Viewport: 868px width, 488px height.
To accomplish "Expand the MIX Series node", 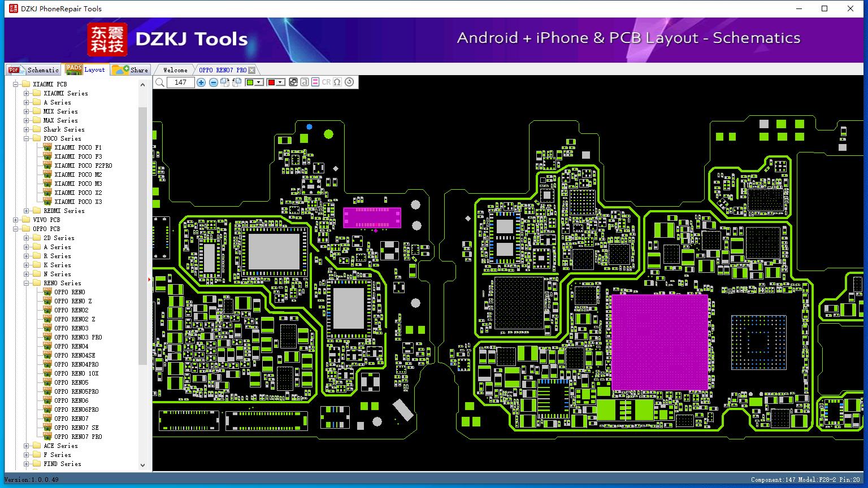I will coord(26,111).
